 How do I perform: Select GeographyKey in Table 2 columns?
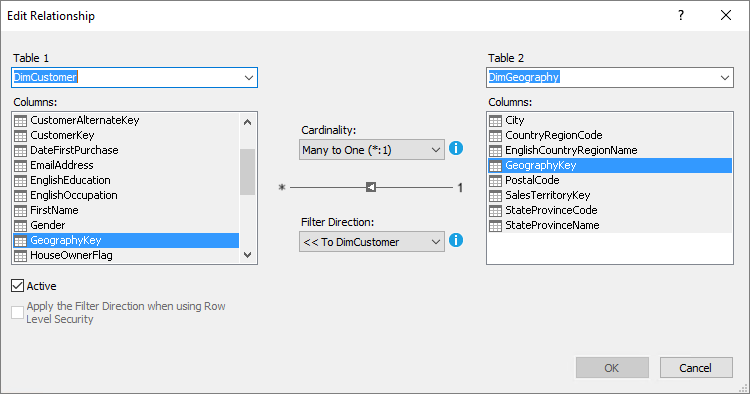610,165
